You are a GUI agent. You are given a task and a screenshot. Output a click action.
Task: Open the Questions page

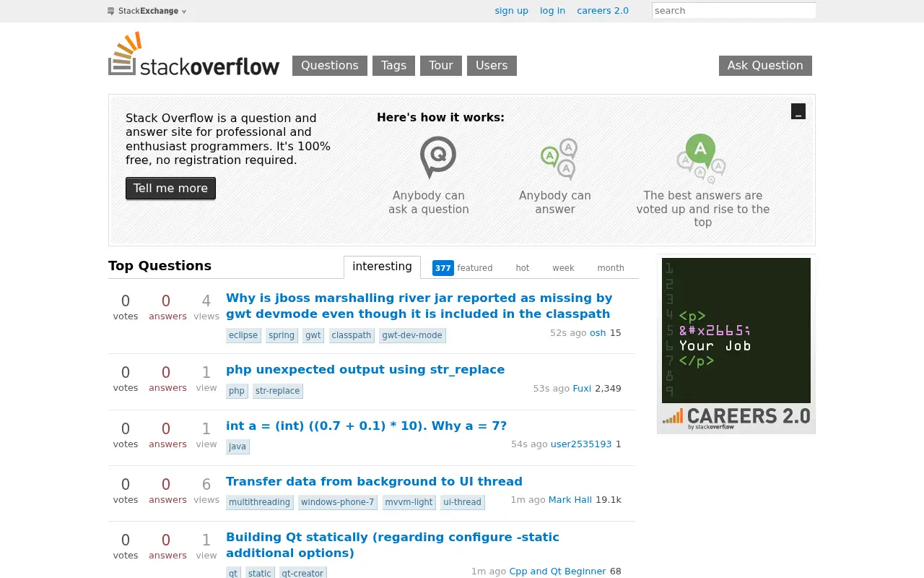coord(330,65)
